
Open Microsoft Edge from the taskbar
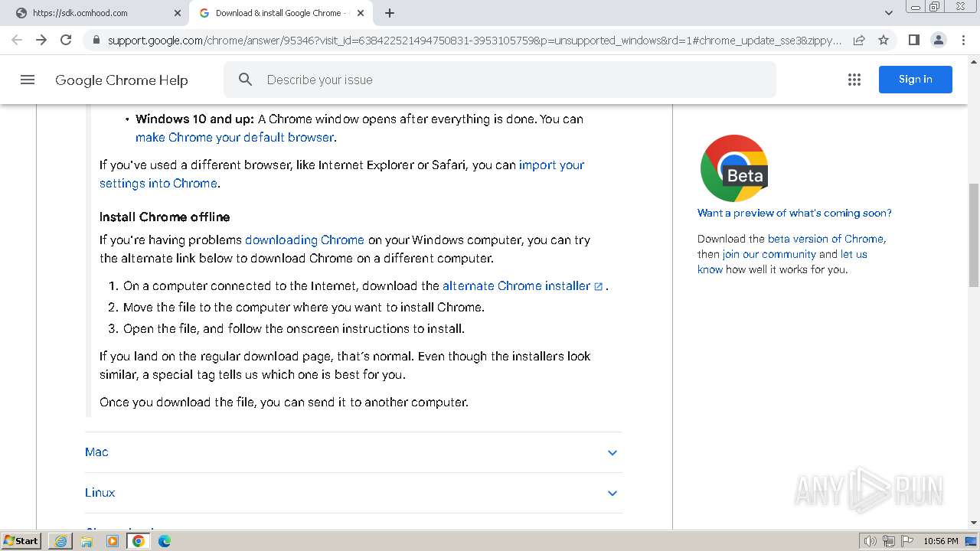point(165,541)
